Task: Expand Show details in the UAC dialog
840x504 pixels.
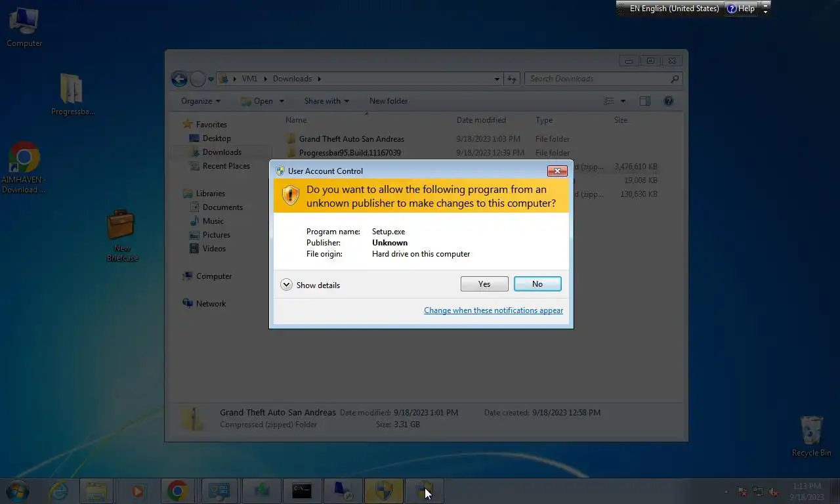Action: pos(310,285)
